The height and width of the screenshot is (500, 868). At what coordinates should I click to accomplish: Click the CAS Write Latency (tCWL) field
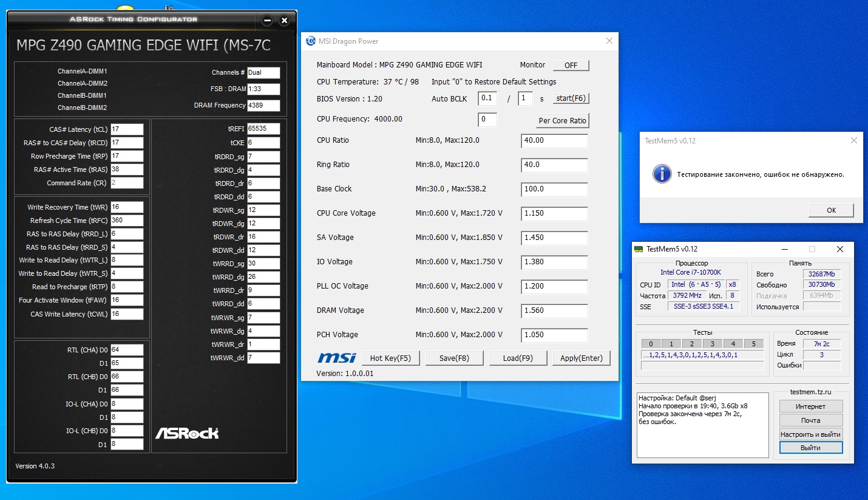[x=127, y=314]
